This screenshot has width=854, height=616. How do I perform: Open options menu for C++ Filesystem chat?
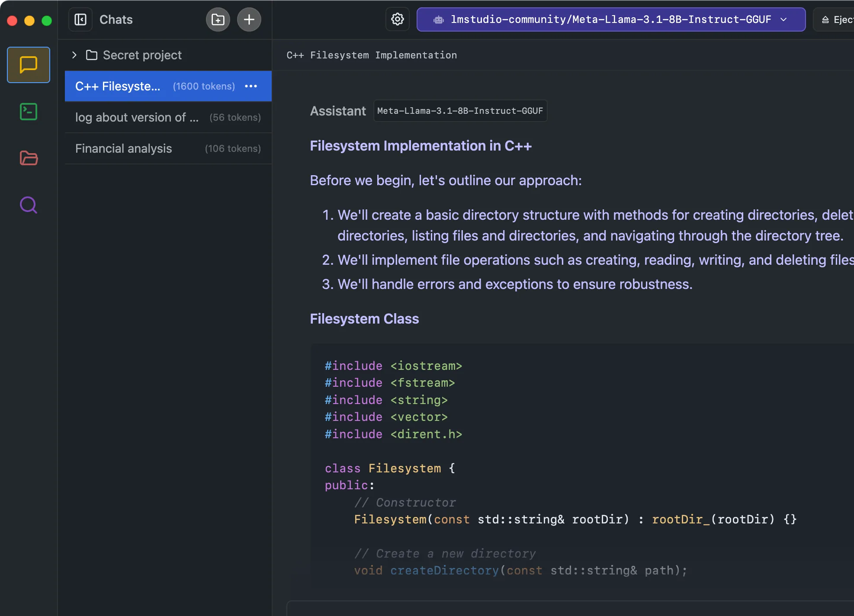251,86
